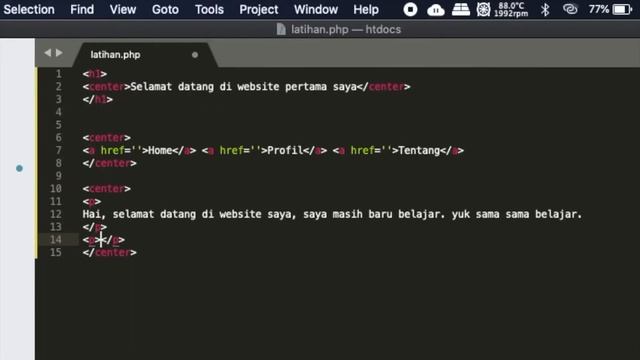Go to previous tab with left arrow
The image size is (640, 360).
pos(48,53)
